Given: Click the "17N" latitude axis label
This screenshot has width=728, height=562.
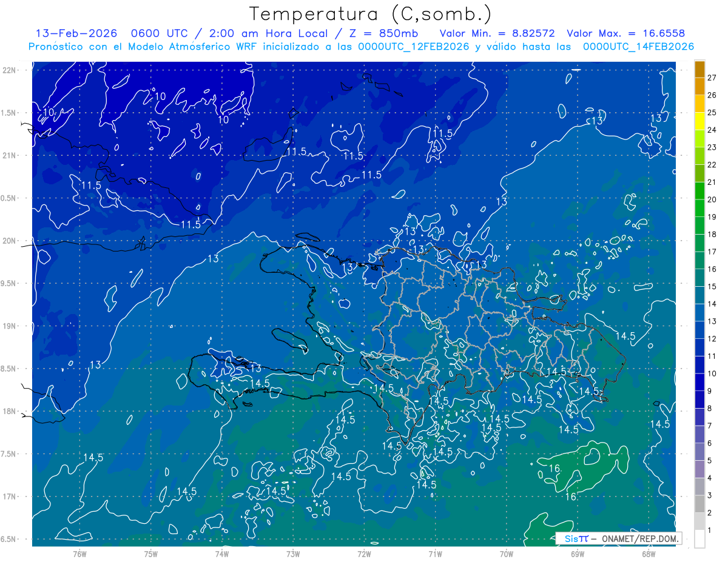Looking at the screenshot, I should 9,497.
